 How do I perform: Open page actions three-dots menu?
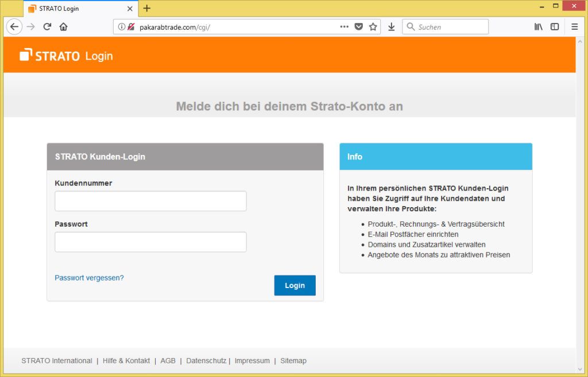point(345,26)
